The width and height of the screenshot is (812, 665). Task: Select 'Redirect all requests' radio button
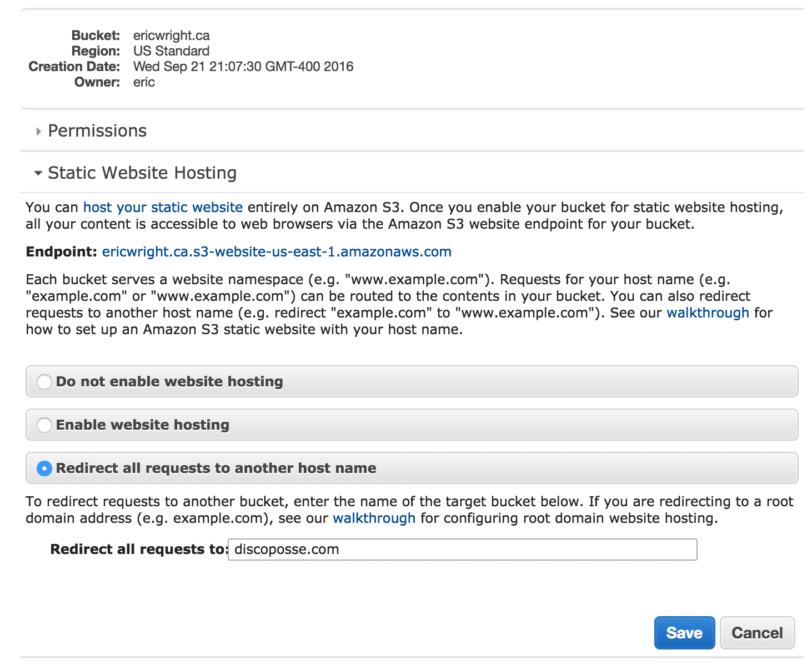[x=44, y=468]
